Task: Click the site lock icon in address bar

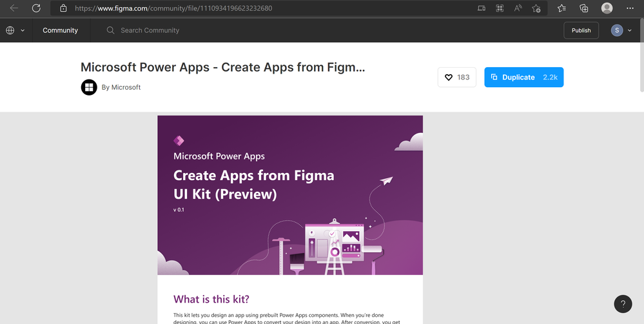Action: click(63, 8)
